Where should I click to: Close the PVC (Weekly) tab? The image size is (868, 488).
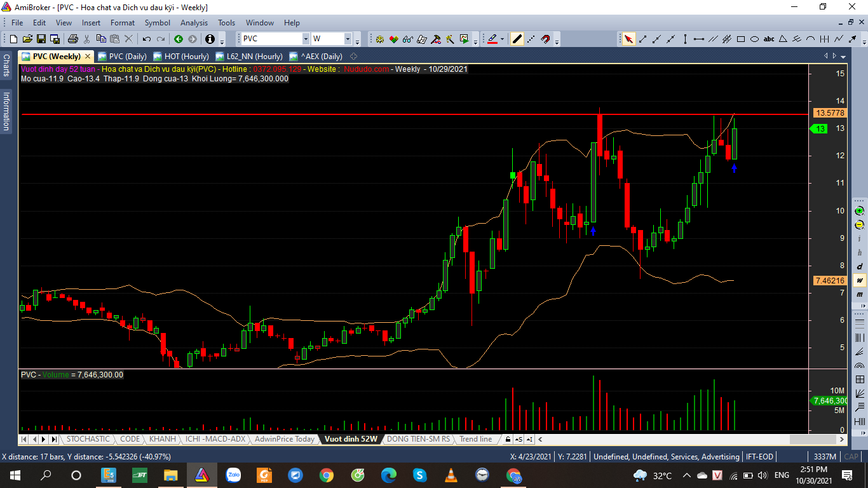88,57
